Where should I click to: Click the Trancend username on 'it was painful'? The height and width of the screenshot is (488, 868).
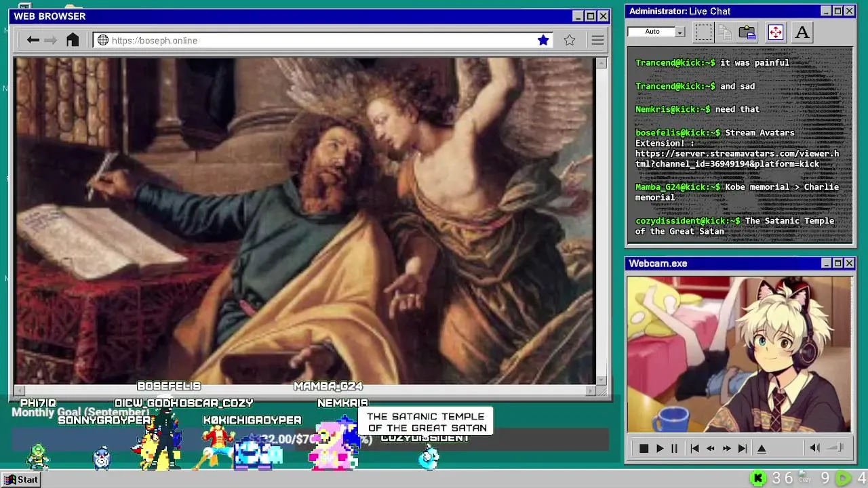(x=675, y=63)
